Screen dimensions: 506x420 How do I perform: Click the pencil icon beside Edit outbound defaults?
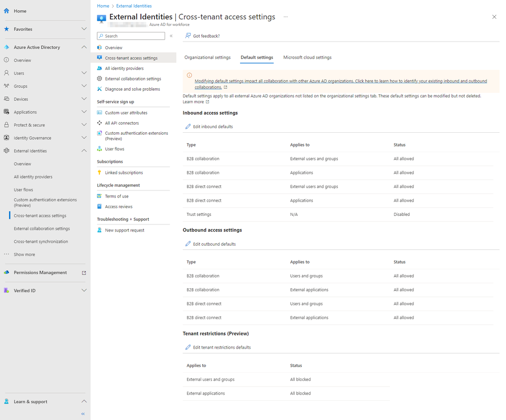tap(188, 244)
